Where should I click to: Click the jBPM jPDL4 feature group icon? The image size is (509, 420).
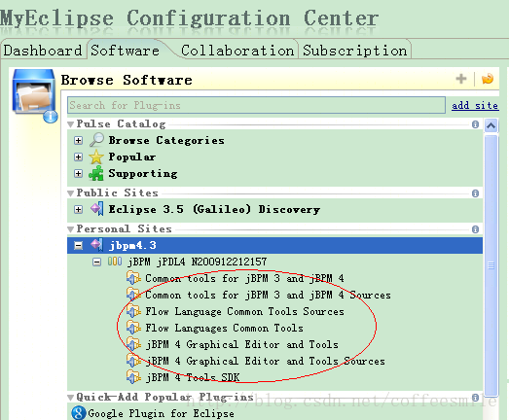click(115, 262)
